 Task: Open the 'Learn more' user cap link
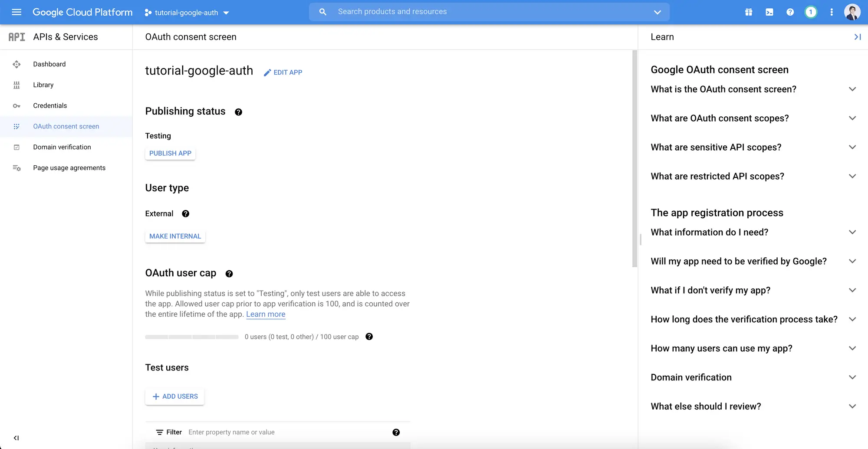pyautogui.click(x=266, y=314)
